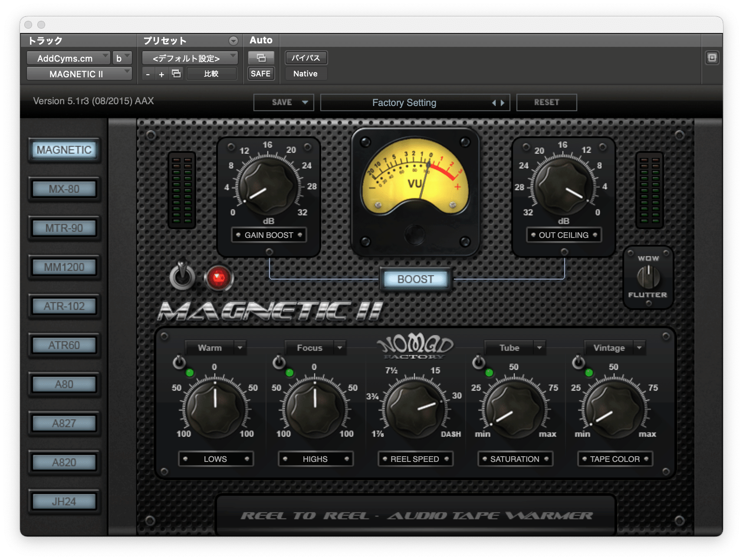Toggle the BOOST button
The width and height of the screenshot is (743, 560).
pyautogui.click(x=415, y=279)
